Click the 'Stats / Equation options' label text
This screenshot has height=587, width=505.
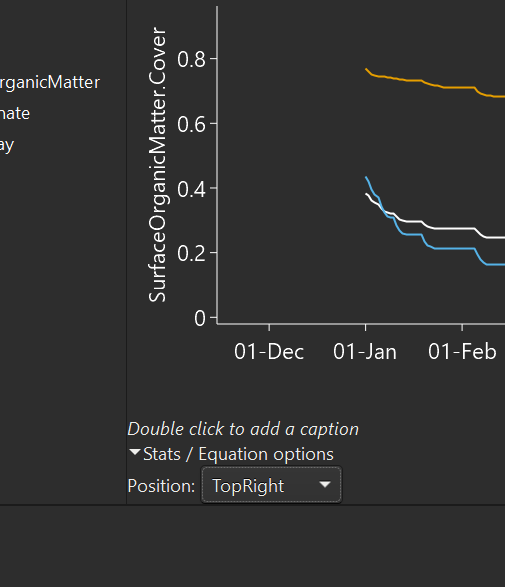click(x=238, y=454)
